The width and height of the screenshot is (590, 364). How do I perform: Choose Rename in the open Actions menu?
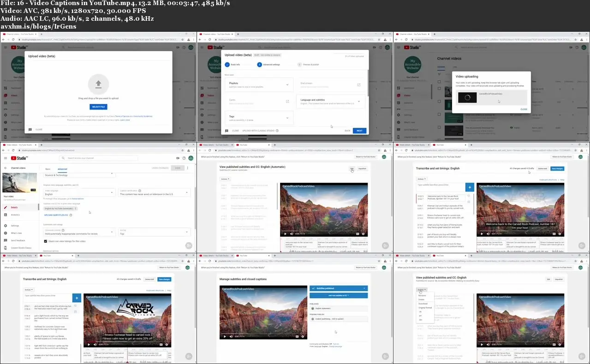tap(422, 295)
